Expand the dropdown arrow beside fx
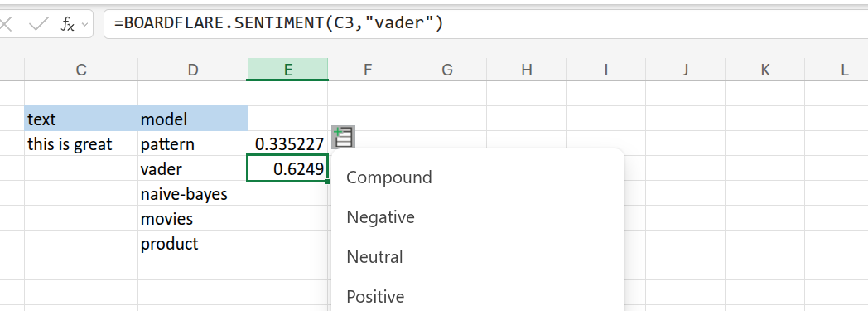 [x=84, y=24]
